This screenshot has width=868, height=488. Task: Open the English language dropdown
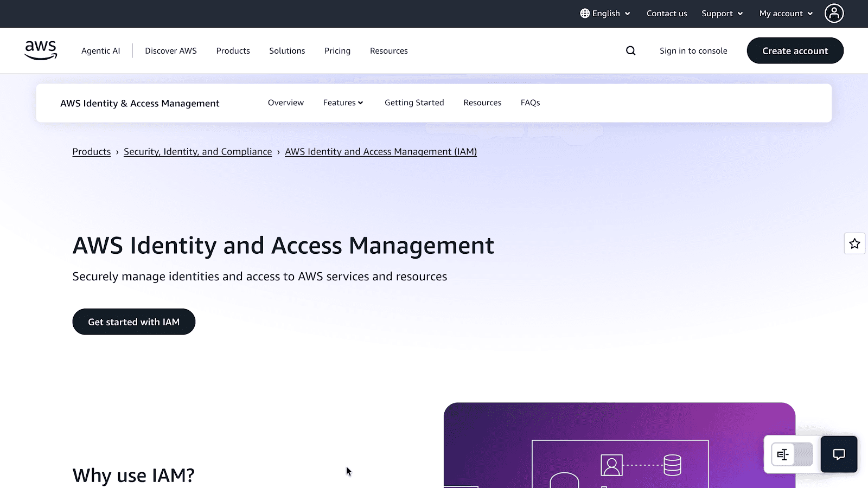click(x=604, y=13)
